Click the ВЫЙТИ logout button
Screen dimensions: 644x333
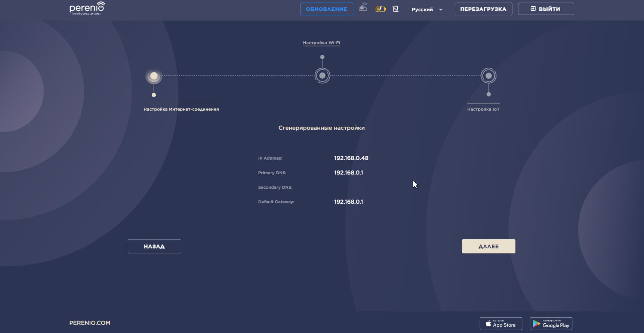tap(546, 9)
